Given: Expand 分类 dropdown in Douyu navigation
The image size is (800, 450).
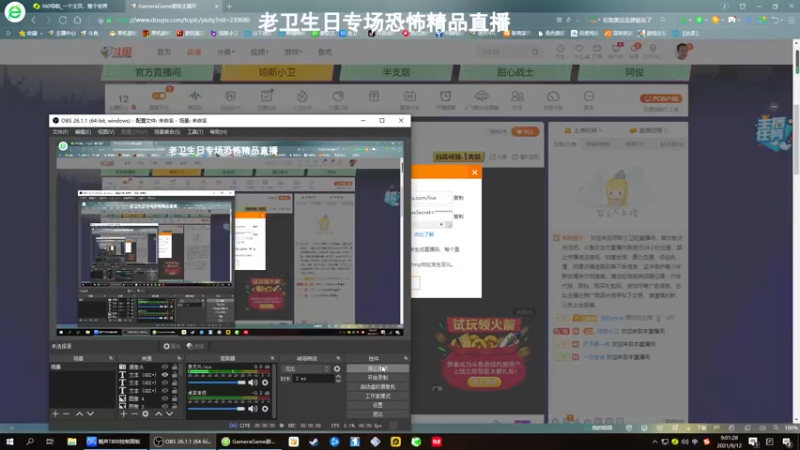Looking at the screenshot, I should pyautogui.click(x=226, y=52).
